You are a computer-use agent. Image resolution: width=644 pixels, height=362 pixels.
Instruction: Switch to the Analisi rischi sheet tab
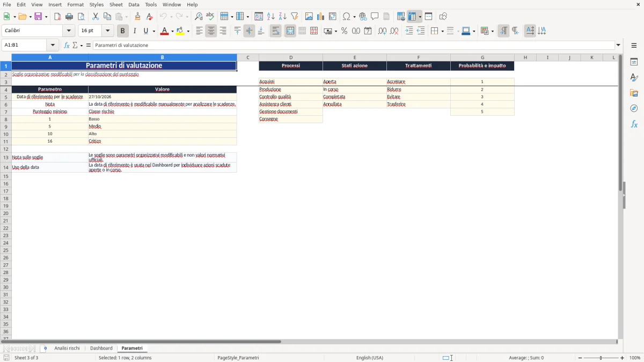point(67,349)
